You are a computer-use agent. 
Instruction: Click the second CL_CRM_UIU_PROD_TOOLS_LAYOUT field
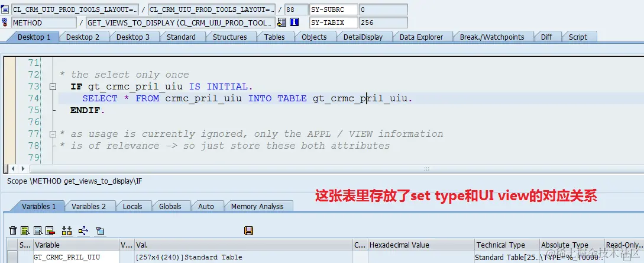point(212,9)
